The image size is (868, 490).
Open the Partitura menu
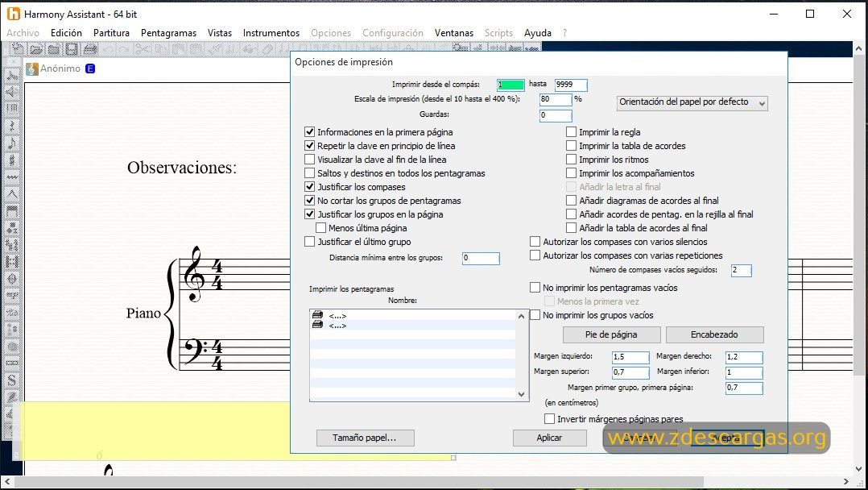111,33
